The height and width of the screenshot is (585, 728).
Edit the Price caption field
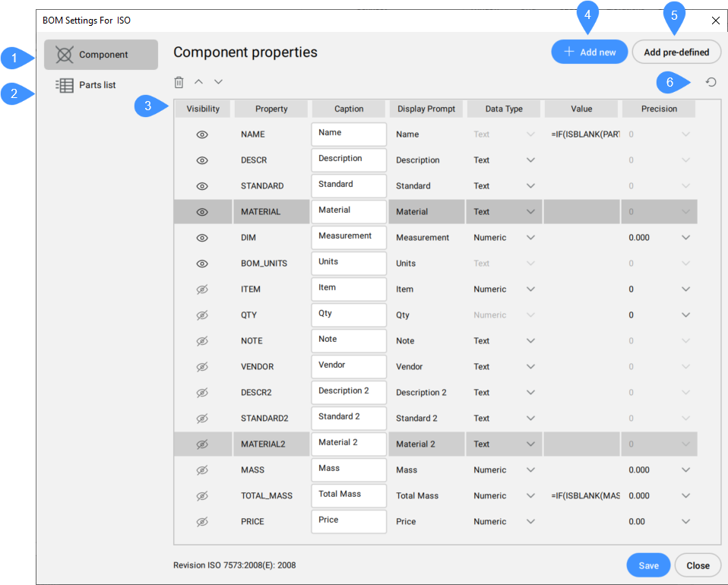click(349, 522)
